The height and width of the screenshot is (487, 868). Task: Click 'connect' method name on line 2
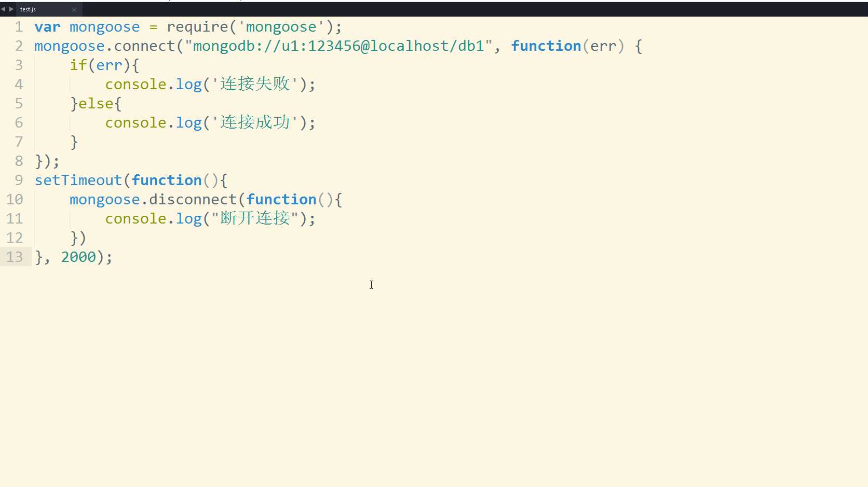tap(144, 46)
